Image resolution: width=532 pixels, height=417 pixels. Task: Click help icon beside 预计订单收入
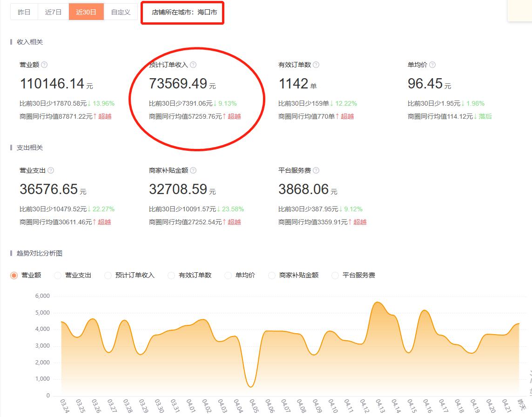193,65
